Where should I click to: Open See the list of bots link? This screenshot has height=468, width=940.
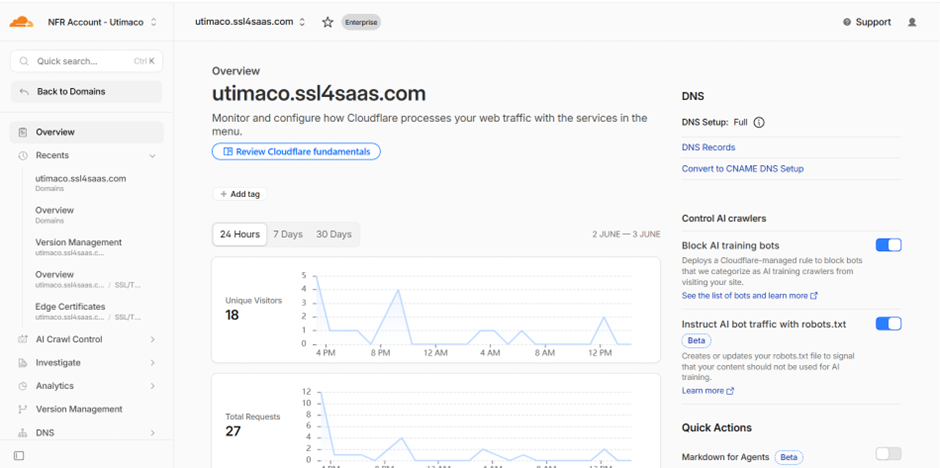tap(749, 295)
